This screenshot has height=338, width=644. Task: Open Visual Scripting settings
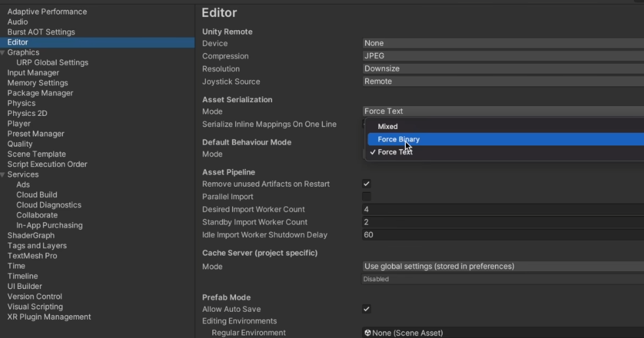[x=35, y=307]
